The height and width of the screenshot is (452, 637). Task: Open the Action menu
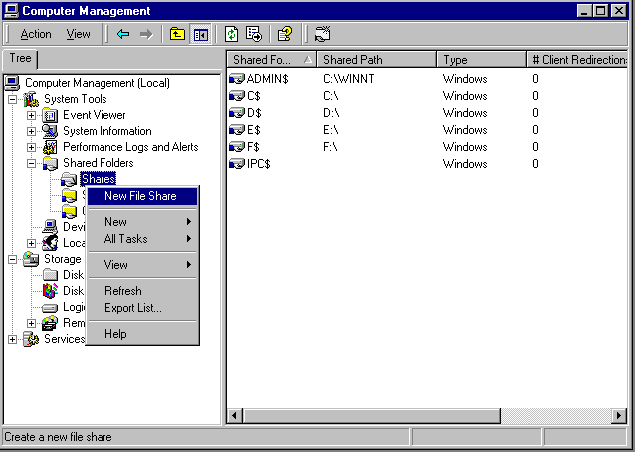pos(36,34)
